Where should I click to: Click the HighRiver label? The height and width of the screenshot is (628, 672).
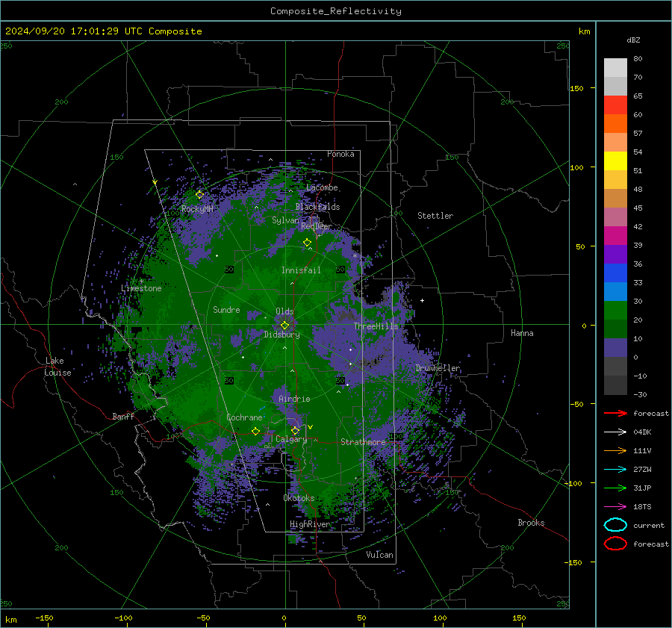coord(310,524)
